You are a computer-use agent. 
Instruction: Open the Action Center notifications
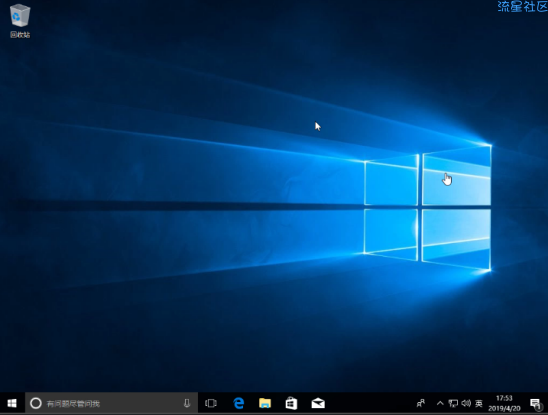(536, 403)
